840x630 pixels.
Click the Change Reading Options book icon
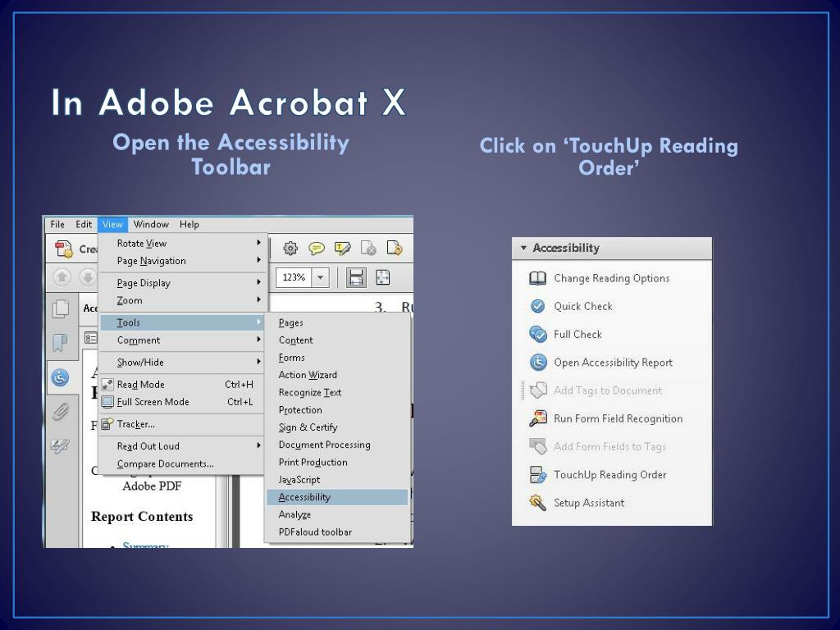point(537,278)
